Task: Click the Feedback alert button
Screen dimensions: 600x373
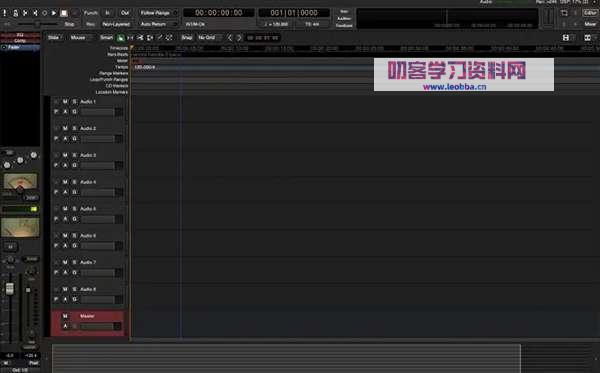Action: (x=344, y=25)
